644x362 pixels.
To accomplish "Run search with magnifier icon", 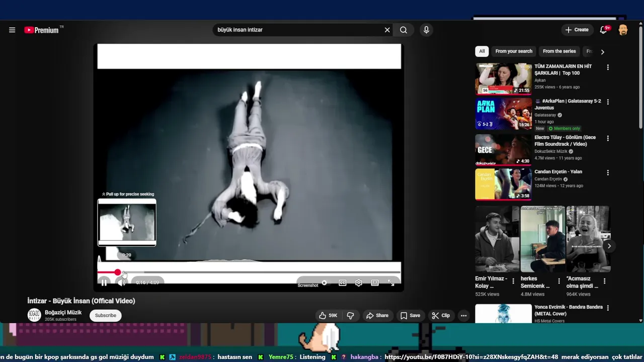I will tap(404, 30).
